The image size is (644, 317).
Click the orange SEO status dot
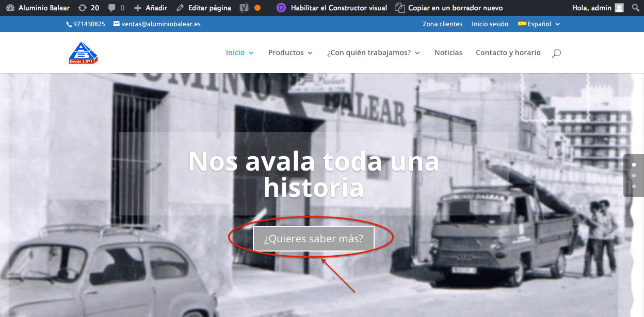point(257,8)
